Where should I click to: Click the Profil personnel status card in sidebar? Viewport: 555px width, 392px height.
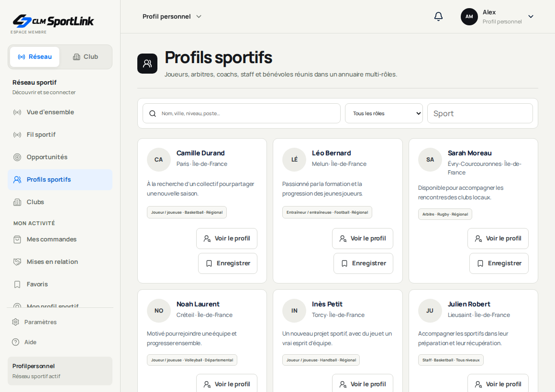(60, 371)
